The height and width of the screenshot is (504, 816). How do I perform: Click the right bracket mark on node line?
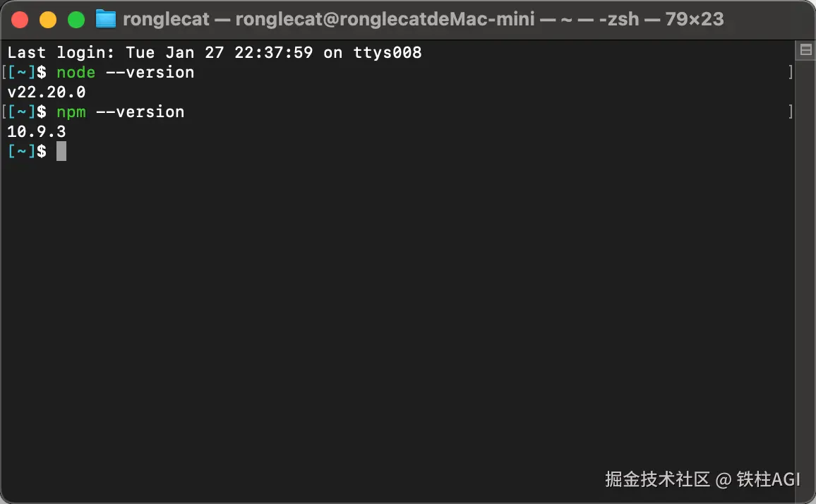[791, 73]
